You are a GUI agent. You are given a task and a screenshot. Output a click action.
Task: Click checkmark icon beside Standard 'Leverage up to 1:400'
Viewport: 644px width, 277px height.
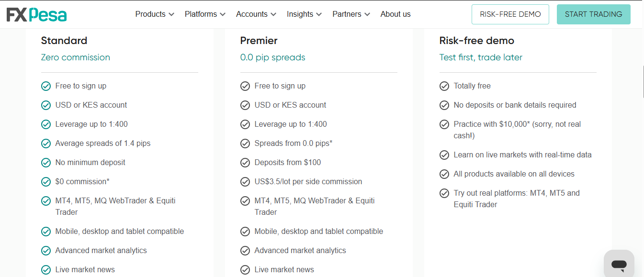tap(46, 124)
